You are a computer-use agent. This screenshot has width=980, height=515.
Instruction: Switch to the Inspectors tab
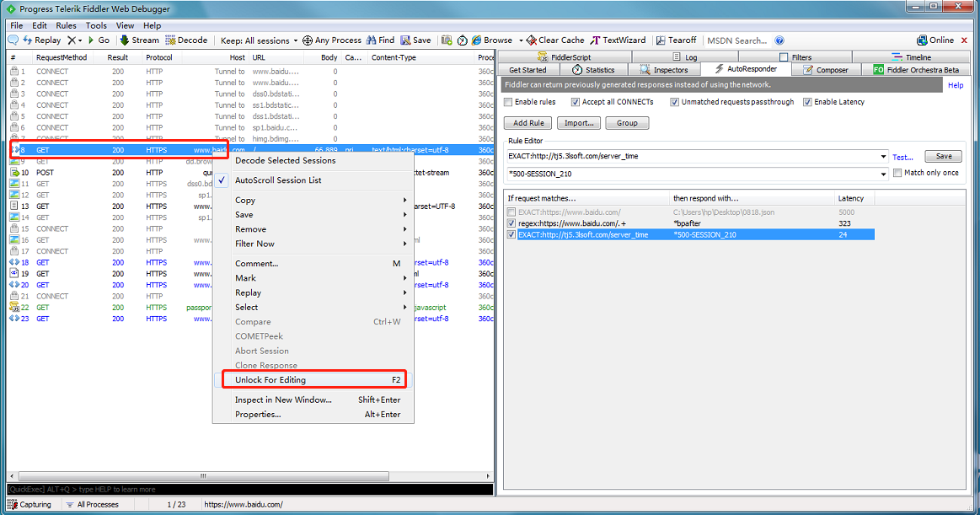coord(664,70)
